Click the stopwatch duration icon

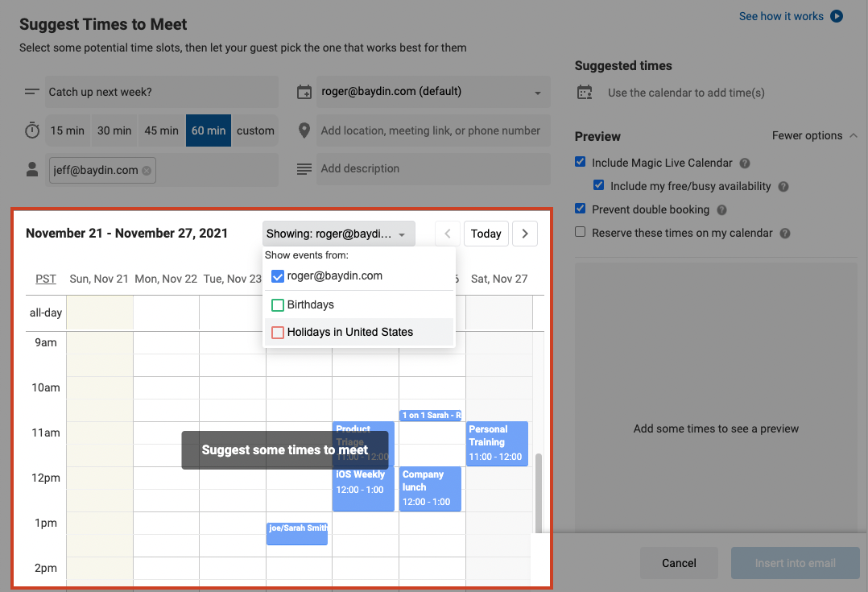click(32, 130)
